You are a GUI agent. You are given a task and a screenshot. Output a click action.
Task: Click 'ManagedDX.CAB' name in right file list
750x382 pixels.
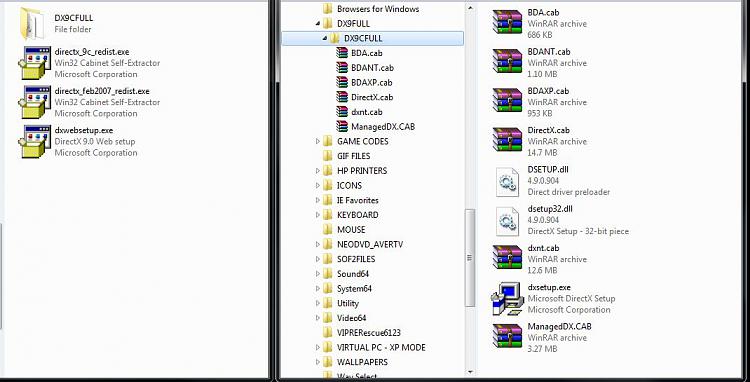point(560,327)
